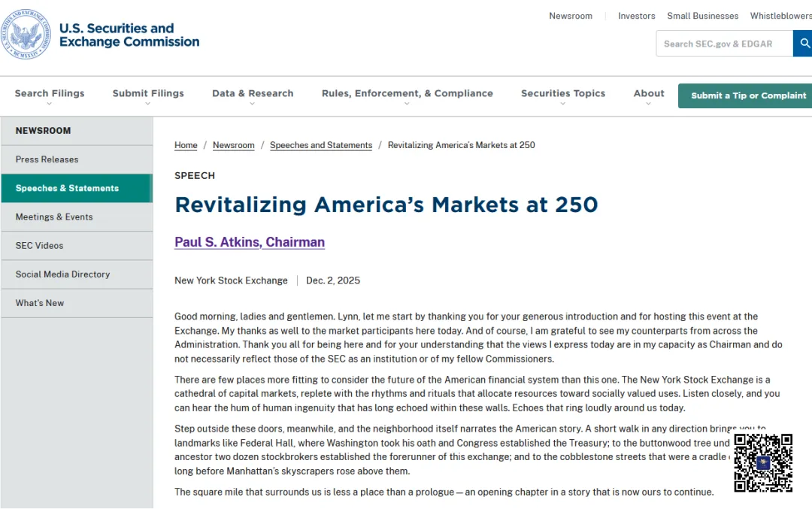Image resolution: width=812 pixels, height=509 pixels.
Task: Click the Paul S. Atkins, Chairman link
Action: coord(250,242)
